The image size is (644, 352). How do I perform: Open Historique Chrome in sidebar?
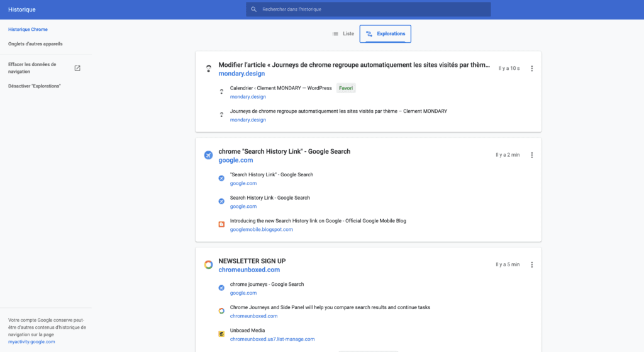28,29
